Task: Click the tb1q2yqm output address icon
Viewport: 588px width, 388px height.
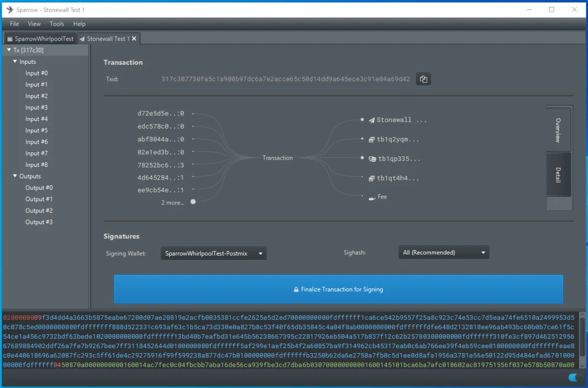Action: 372,140
